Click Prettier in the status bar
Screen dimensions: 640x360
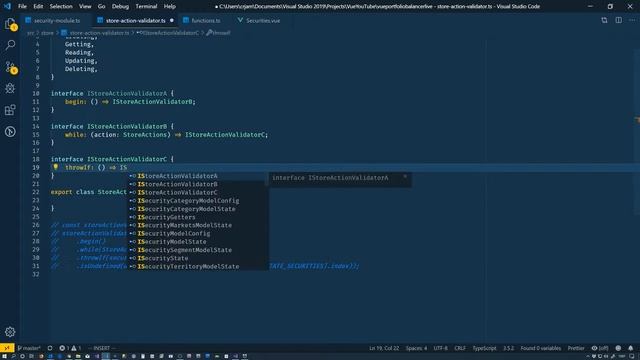click(576, 348)
